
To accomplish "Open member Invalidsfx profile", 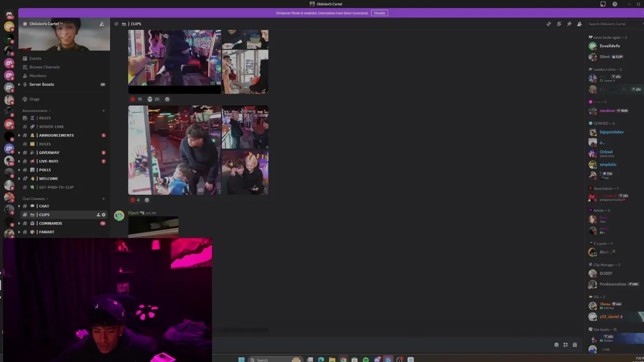I will (609, 46).
